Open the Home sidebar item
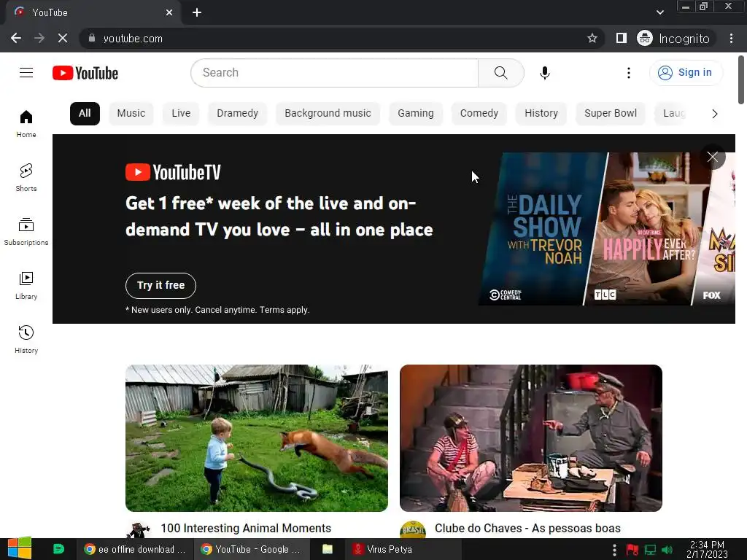747x560 pixels. (x=26, y=124)
